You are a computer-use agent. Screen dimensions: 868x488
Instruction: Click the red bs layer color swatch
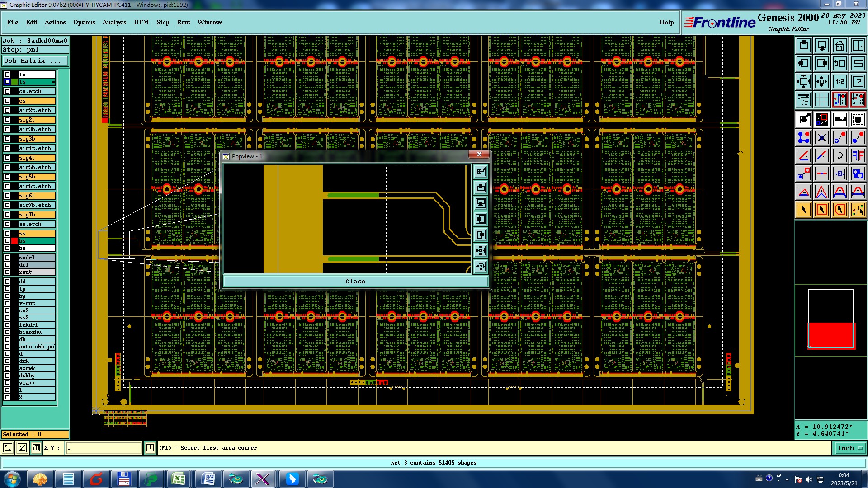[x=14, y=241]
